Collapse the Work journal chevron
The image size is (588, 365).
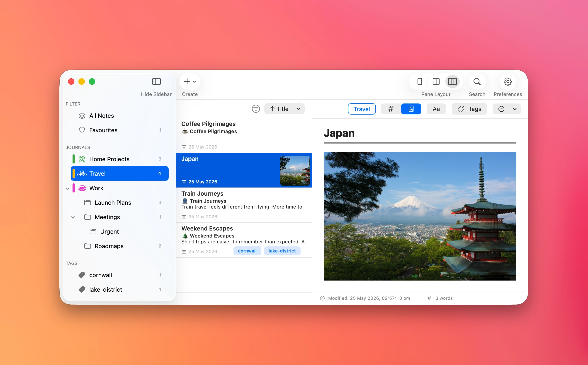68,188
